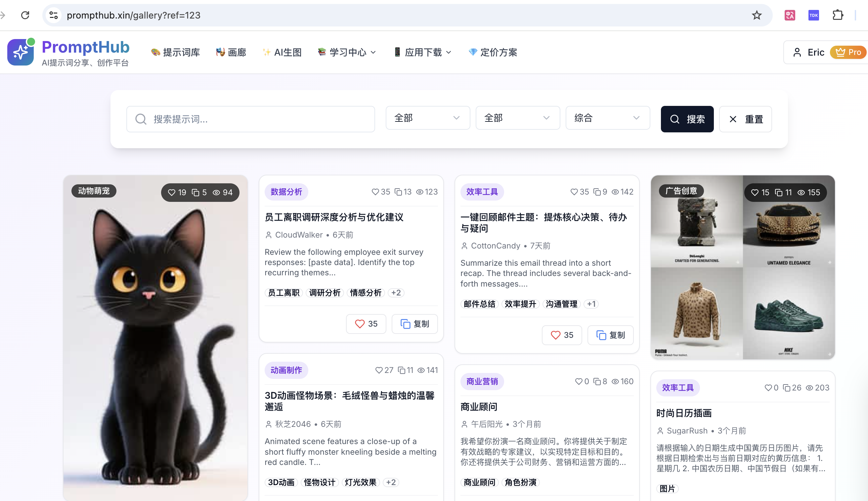Image resolution: width=868 pixels, height=501 pixels.
Task: Click copy icon on 一键回顾邮件主题 card
Action: pyautogui.click(x=610, y=335)
